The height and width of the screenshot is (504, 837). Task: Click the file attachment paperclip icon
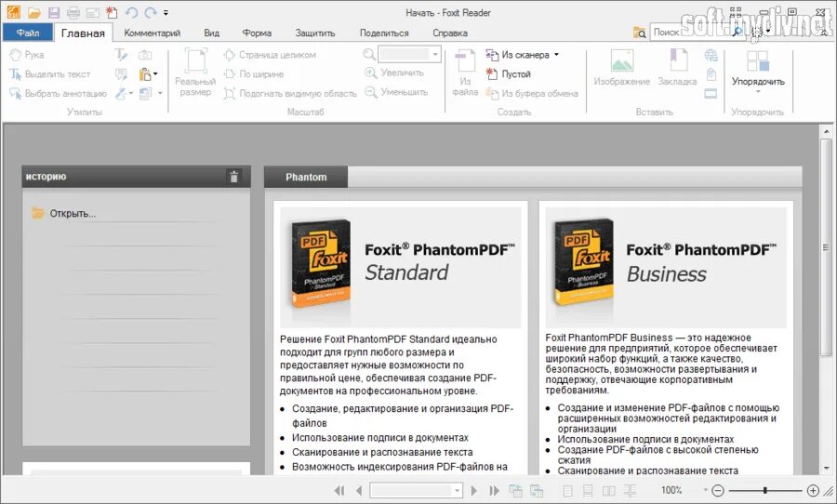point(711,74)
